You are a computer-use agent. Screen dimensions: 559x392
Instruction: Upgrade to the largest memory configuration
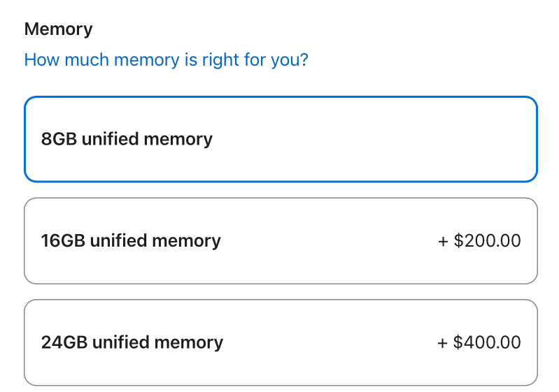click(281, 342)
